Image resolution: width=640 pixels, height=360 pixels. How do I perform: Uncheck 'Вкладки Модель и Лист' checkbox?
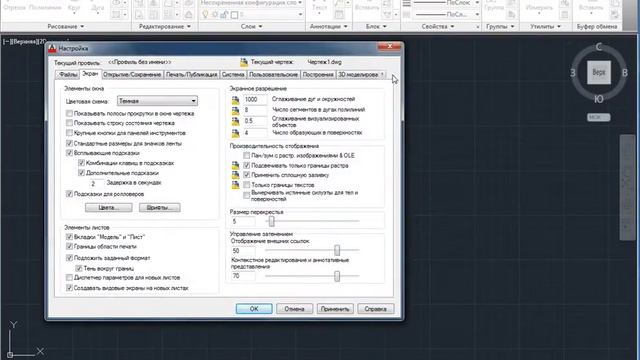point(69,237)
